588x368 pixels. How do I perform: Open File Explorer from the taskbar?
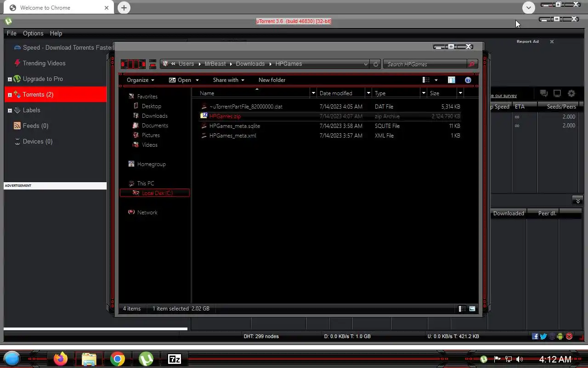pyautogui.click(x=89, y=359)
